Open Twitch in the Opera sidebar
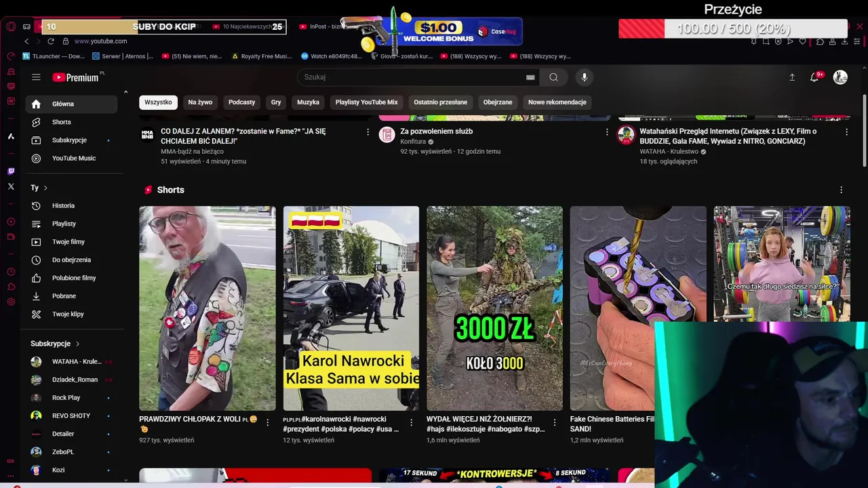 coord(11,171)
